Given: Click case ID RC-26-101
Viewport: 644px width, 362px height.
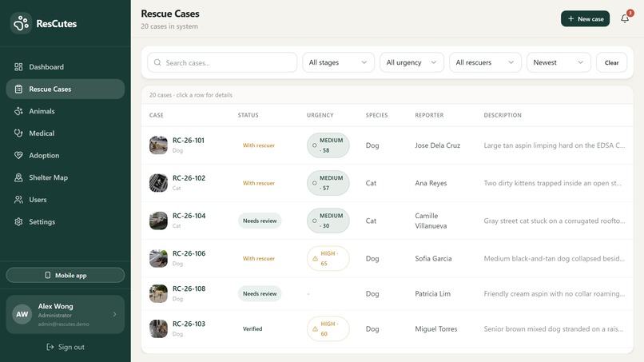Looking at the screenshot, I should (x=188, y=141).
